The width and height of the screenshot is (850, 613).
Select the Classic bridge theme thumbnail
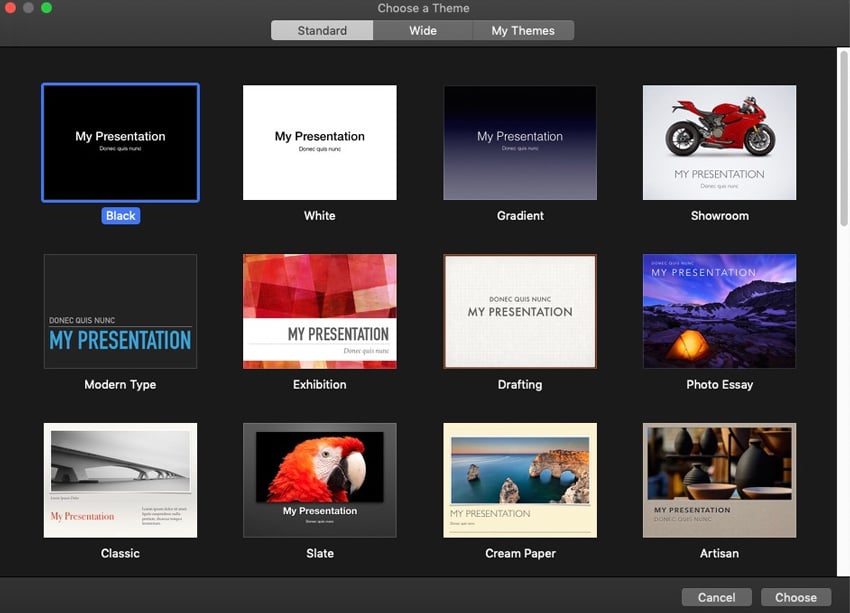tap(120, 480)
